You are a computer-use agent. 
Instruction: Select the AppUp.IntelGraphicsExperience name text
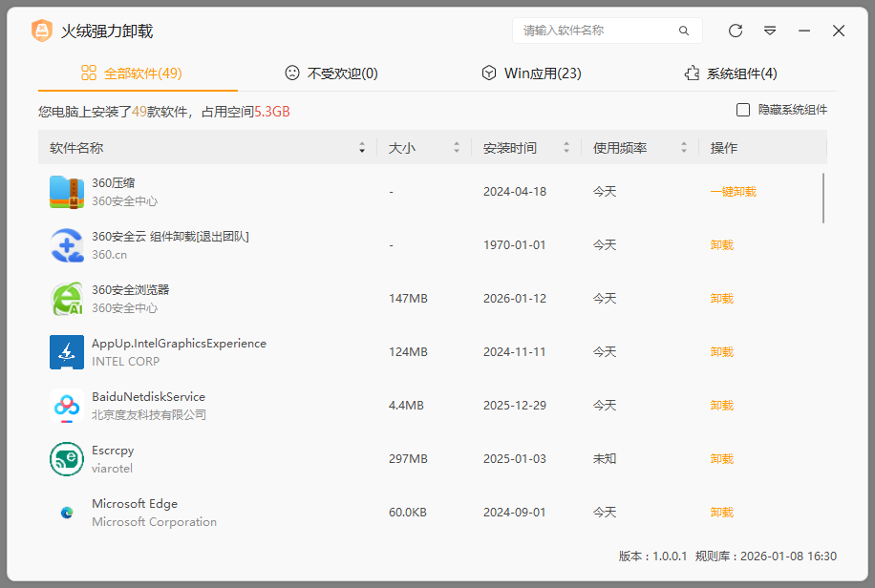point(179,344)
